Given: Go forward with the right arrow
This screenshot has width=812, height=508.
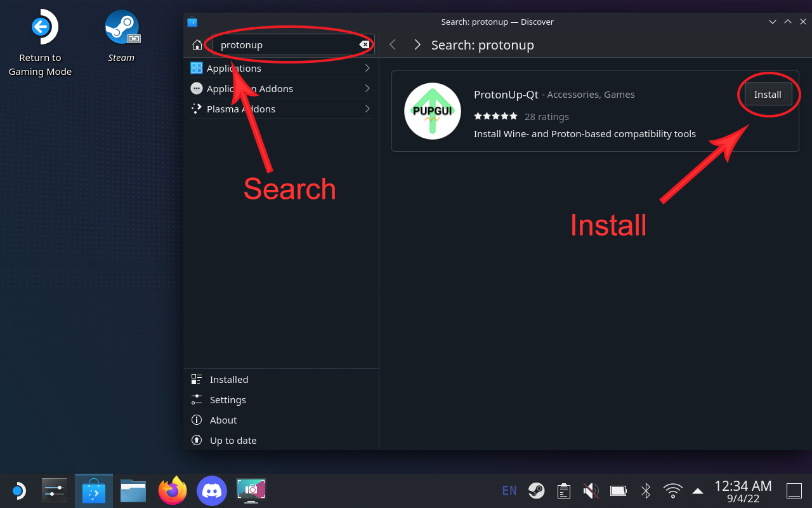Looking at the screenshot, I should point(417,44).
